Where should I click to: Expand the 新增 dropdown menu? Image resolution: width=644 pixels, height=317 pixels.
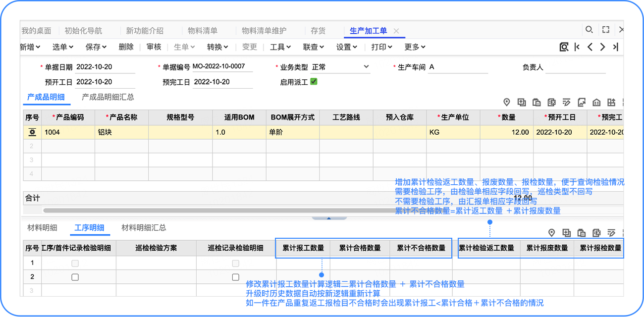31,47
